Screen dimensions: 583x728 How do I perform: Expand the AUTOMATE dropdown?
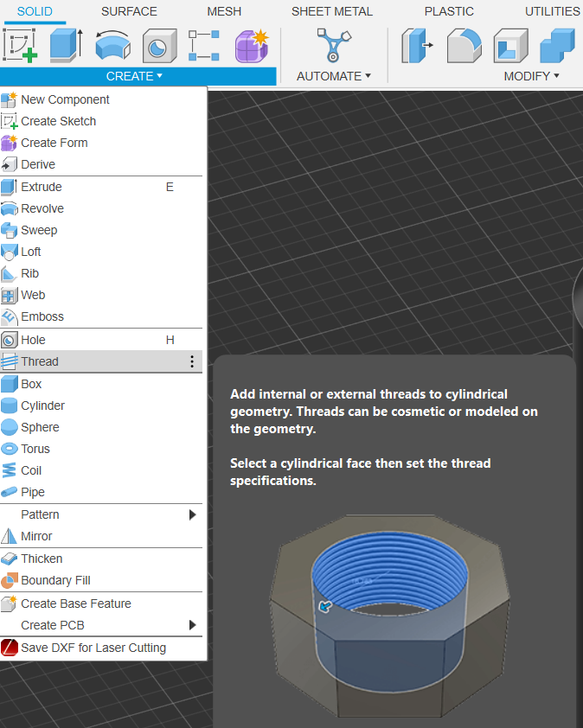point(334,76)
